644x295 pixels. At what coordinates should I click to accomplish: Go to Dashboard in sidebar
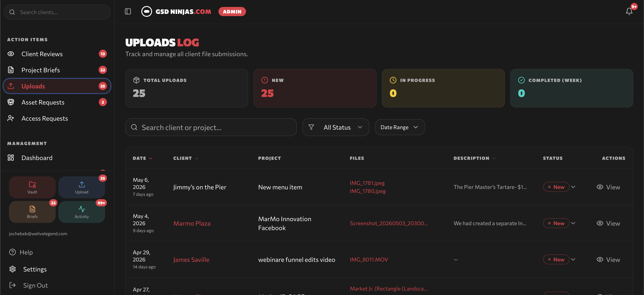tap(57, 158)
